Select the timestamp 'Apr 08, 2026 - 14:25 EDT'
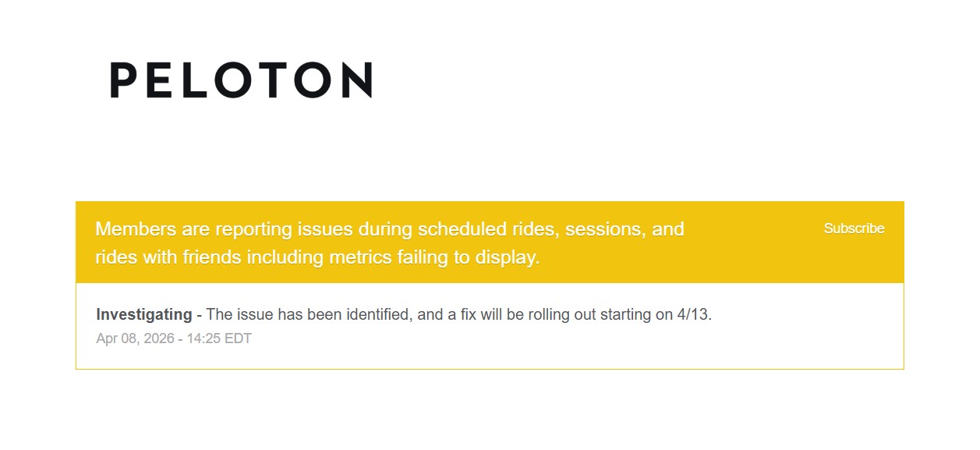Viewport: 980px width, 450px height. [x=173, y=338]
